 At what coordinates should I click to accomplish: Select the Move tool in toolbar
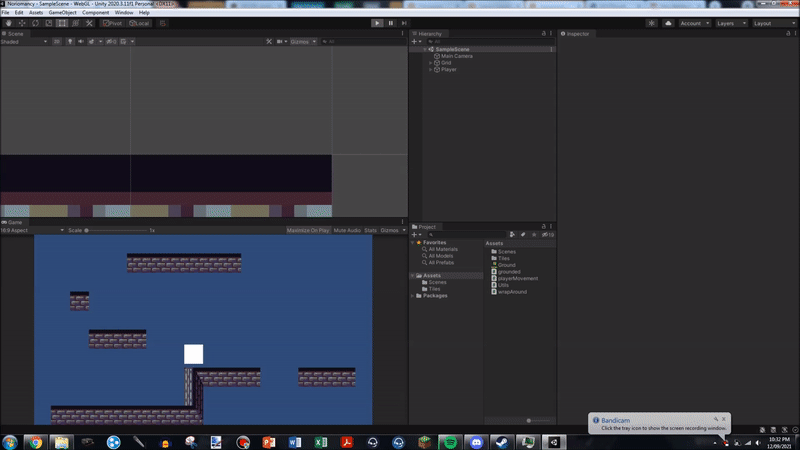[x=21, y=22]
